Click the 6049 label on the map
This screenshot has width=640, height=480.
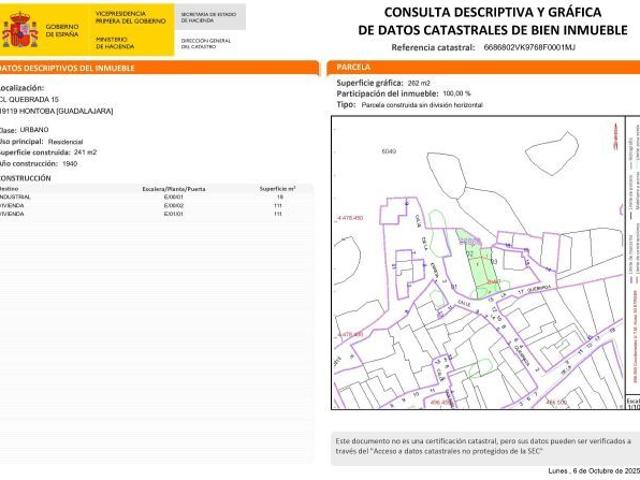389,151
